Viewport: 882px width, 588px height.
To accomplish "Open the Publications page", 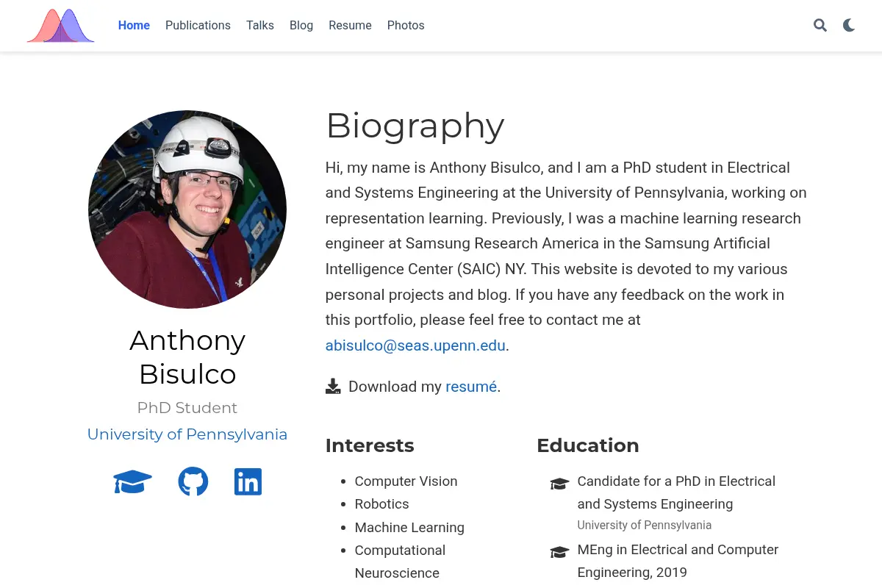I will click(198, 26).
